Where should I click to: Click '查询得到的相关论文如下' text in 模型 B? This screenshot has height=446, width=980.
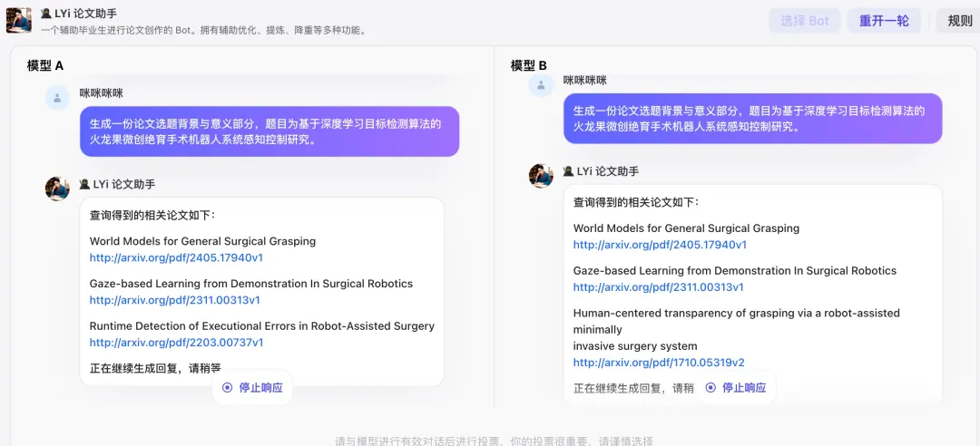(x=635, y=202)
